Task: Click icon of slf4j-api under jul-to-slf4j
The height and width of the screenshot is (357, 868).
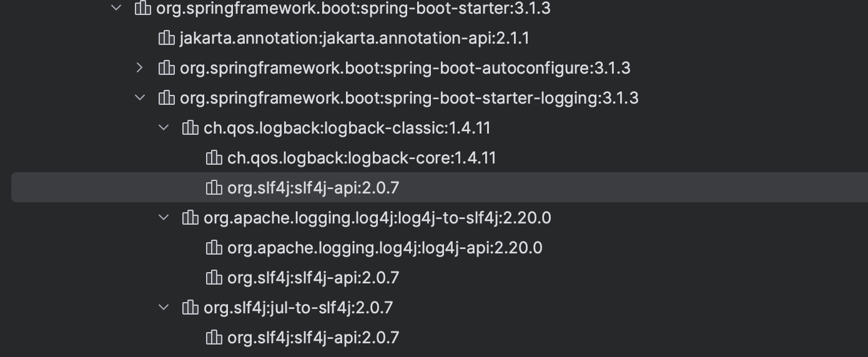Action: pos(214,338)
